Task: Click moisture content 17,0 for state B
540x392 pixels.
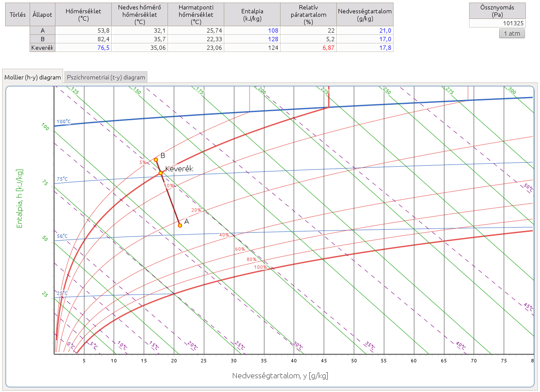Action: pyautogui.click(x=365, y=39)
